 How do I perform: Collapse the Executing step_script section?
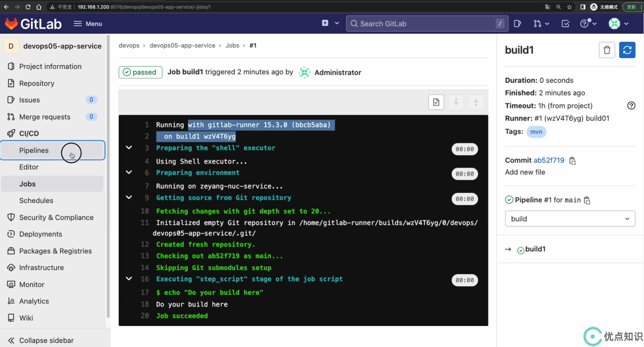(129, 278)
